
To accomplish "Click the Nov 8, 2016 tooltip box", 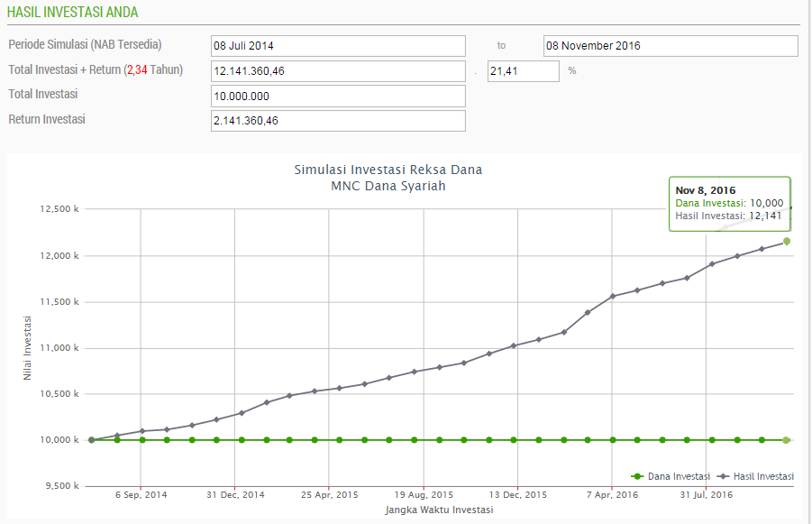I will (x=729, y=203).
